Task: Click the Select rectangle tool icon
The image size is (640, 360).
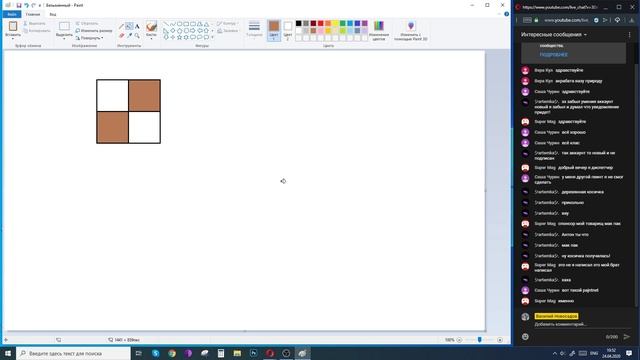Action: click(64, 27)
